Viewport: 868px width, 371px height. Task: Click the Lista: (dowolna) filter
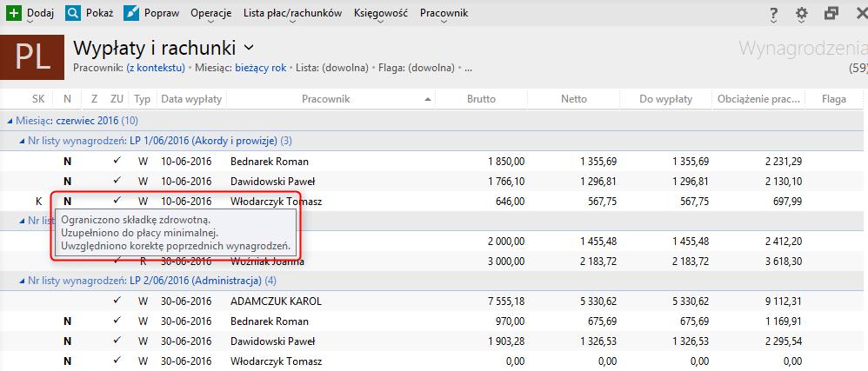(x=332, y=68)
